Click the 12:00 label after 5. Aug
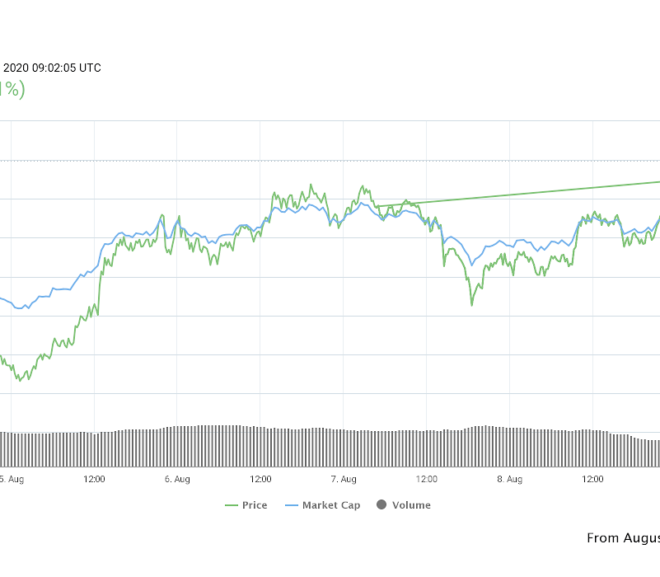The height and width of the screenshot is (577, 660). coord(94,479)
